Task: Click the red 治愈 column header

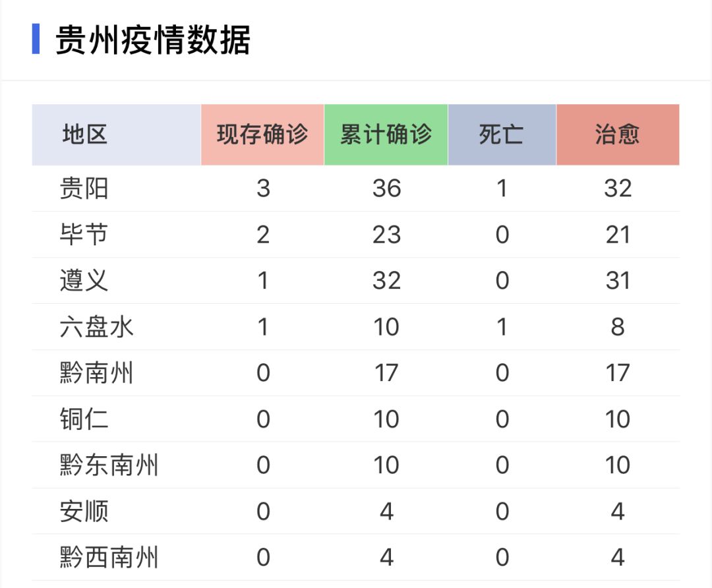Action: (618, 134)
